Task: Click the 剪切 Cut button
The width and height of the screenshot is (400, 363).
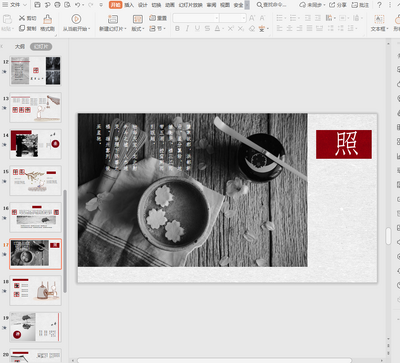Action: [28, 18]
